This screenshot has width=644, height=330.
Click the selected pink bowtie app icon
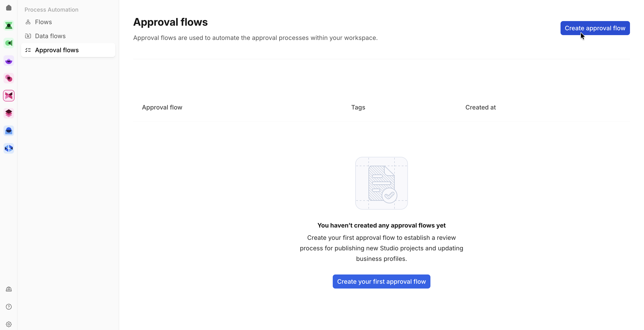[9, 96]
